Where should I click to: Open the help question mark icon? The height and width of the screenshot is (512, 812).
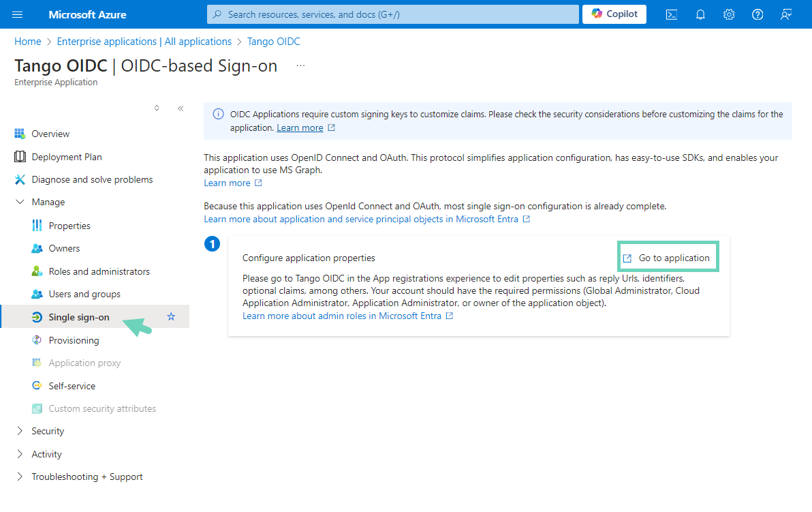coord(757,14)
